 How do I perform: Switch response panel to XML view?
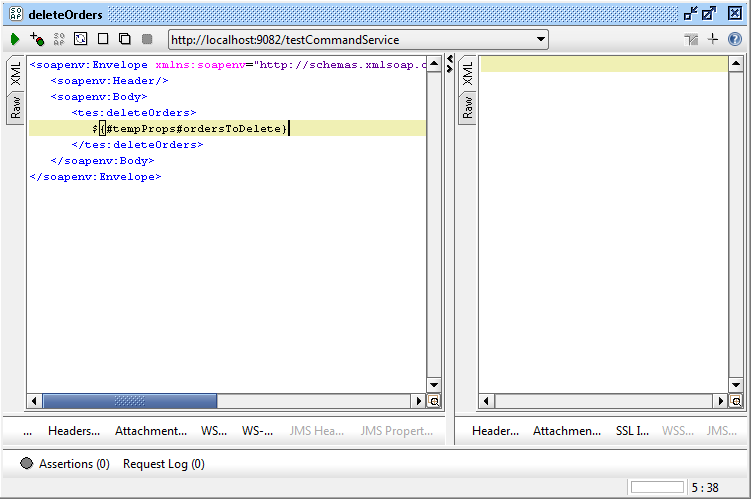point(467,73)
